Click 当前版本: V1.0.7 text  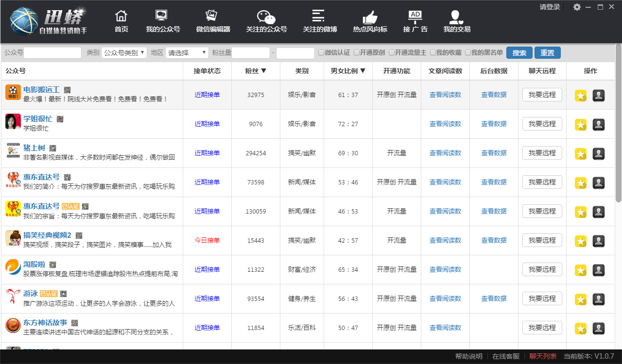pyautogui.click(x=588, y=356)
